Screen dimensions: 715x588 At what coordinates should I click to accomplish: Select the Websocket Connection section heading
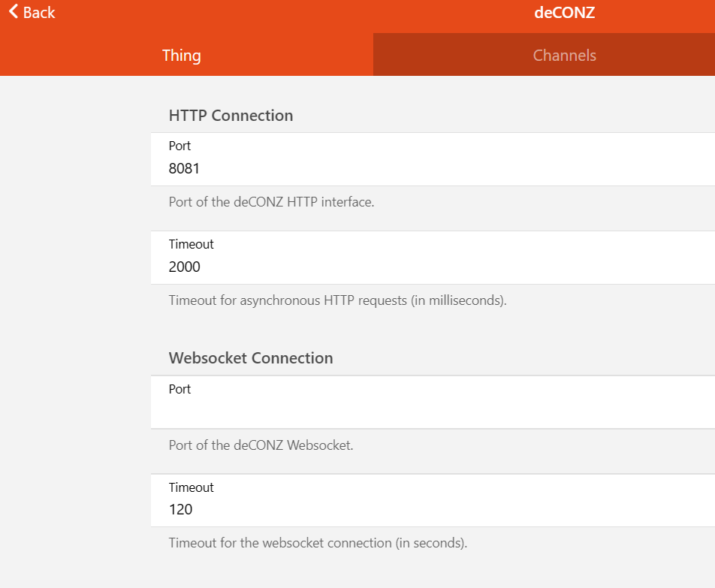pos(251,358)
